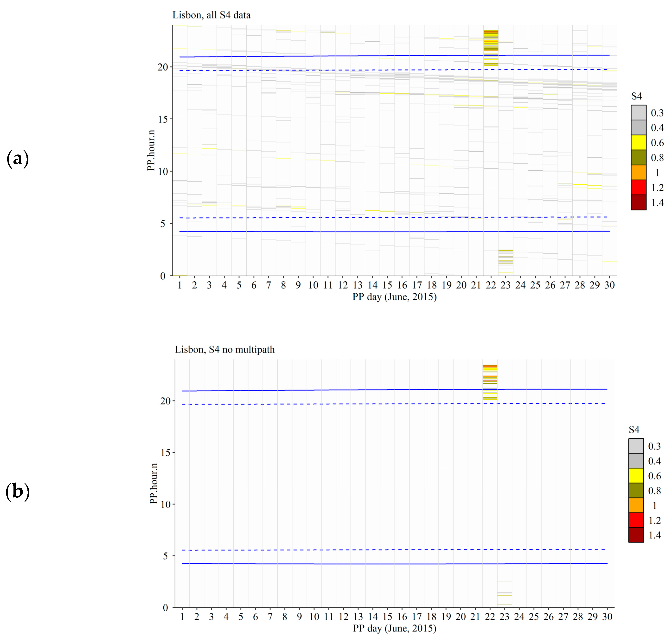Click the title 'Lisbon, all S4 data'
This screenshot has width=672, height=638.
click(x=211, y=15)
